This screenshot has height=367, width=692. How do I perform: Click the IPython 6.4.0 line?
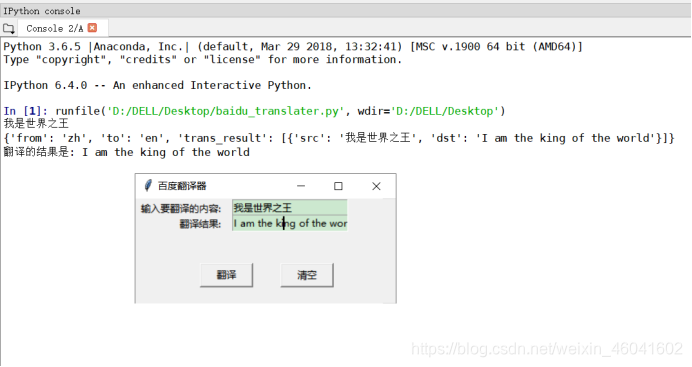[x=158, y=85]
